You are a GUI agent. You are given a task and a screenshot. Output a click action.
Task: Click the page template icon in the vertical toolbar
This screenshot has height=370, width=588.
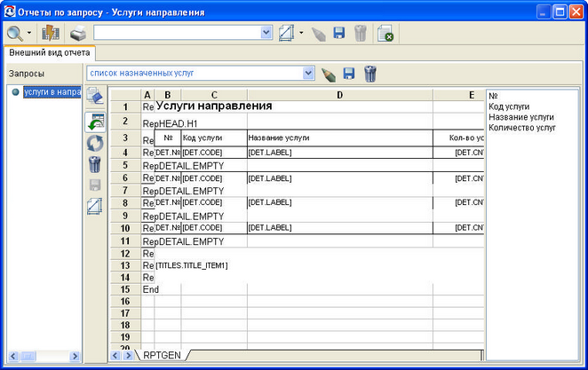[x=94, y=206]
